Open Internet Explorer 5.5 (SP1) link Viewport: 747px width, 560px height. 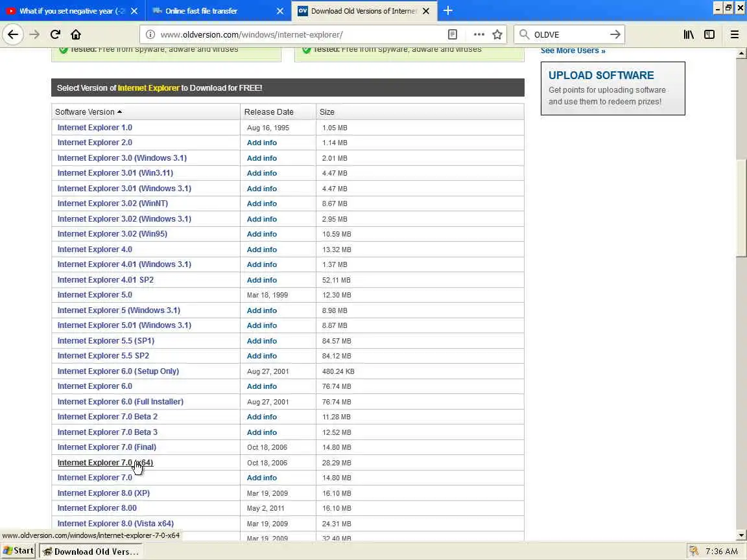click(106, 340)
